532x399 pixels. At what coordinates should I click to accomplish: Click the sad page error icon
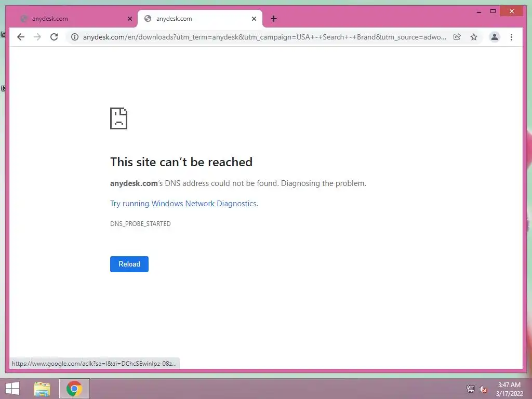[119, 118]
